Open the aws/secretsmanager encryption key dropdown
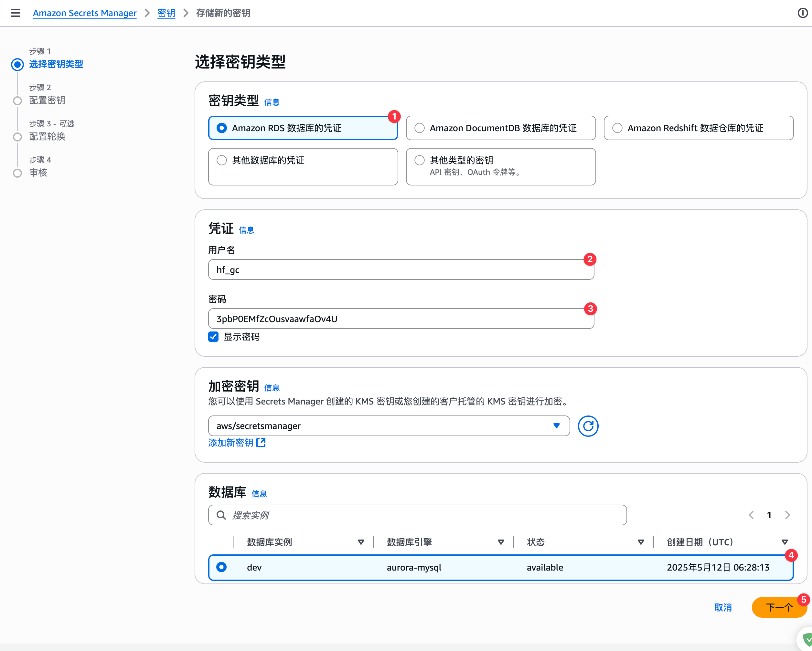The width and height of the screenshot is (812, 651). [x=388, y=426]
